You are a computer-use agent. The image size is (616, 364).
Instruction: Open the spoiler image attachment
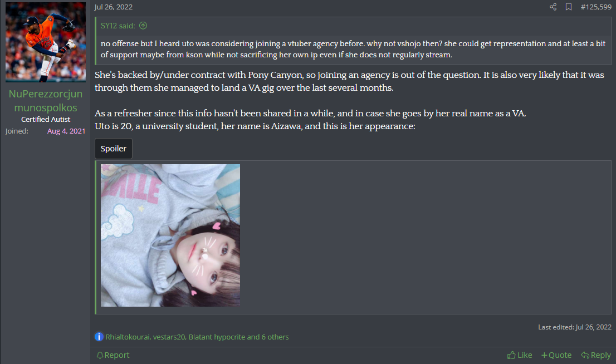pos(170,235)
